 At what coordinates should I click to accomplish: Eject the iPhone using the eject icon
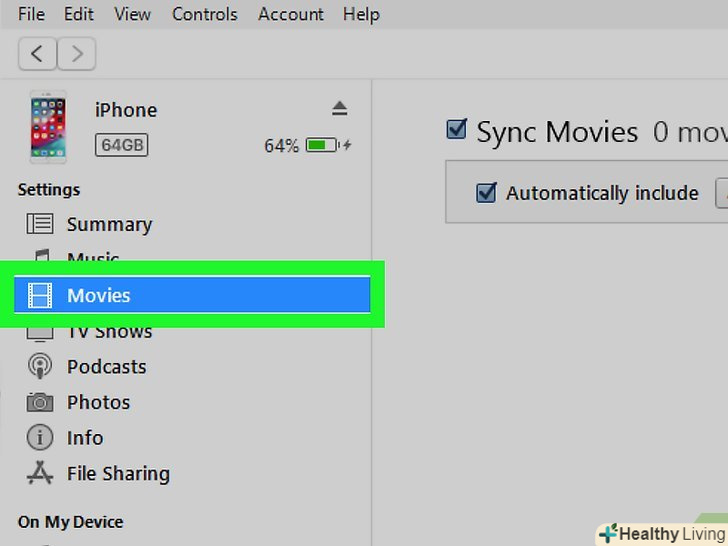click(x=339, y=108)
